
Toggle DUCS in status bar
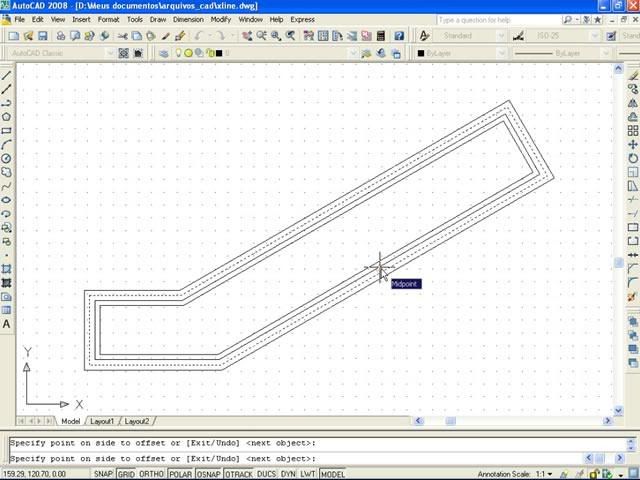(x=267, y=474)
